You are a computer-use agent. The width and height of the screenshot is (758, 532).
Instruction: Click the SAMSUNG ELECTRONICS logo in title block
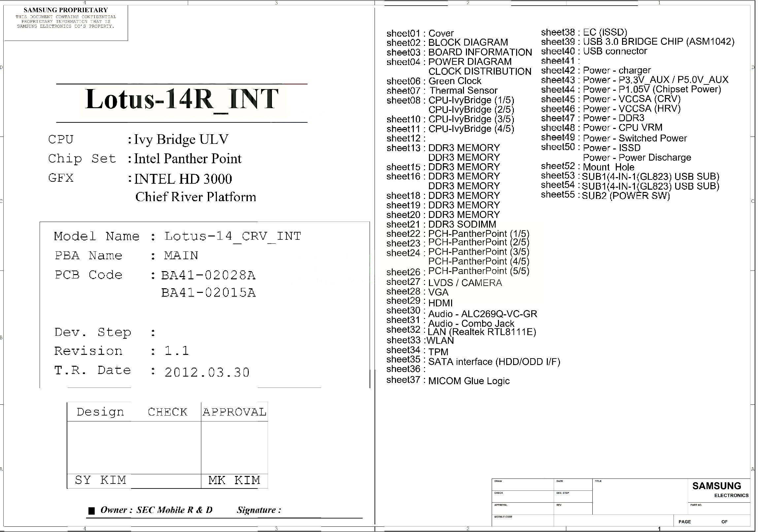pyautogui.click(x=720, y=490)
